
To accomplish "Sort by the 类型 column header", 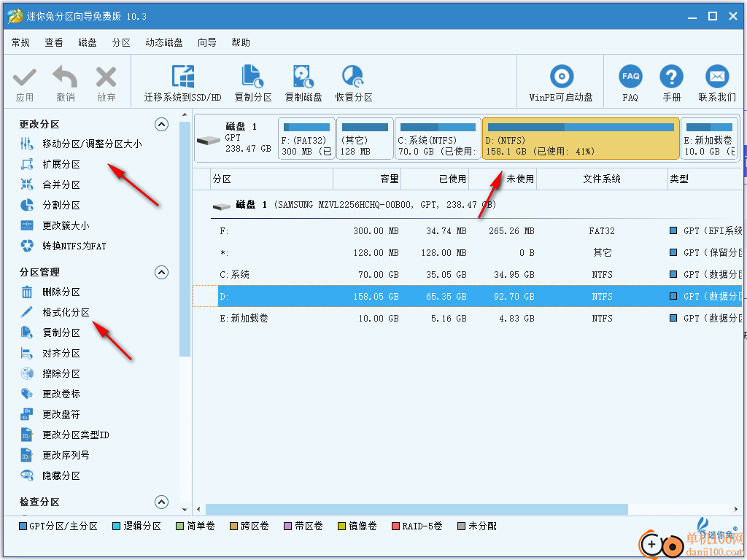I will [x=705, y=179].
